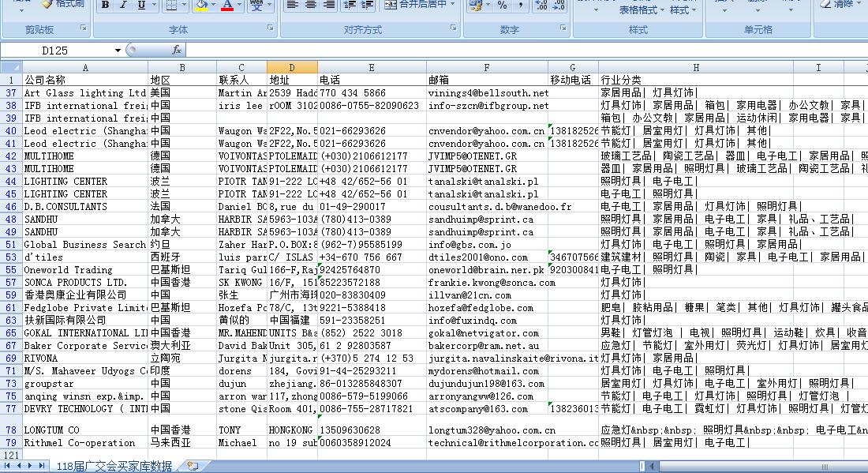
Task: Select row 37 header
Action: 10,92
